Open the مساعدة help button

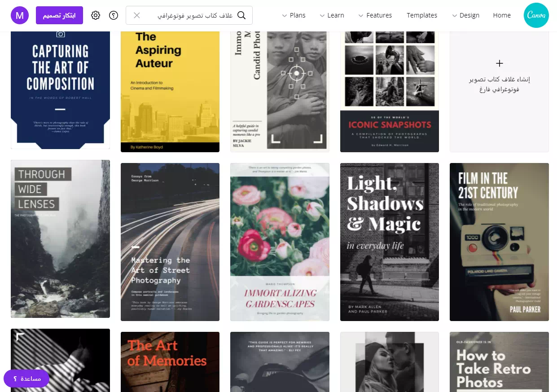pyautogui.click(x=26, y=379)
